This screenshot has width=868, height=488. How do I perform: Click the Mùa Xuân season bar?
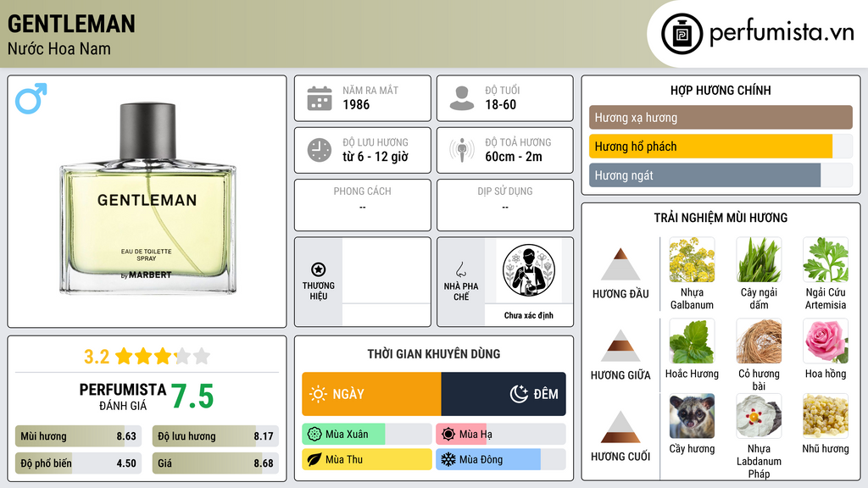click(367, 435)
